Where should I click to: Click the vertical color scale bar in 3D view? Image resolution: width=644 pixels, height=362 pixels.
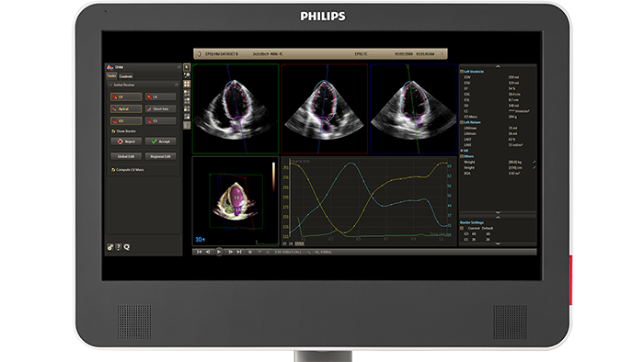pyautogui.click(x=273, y=177)
